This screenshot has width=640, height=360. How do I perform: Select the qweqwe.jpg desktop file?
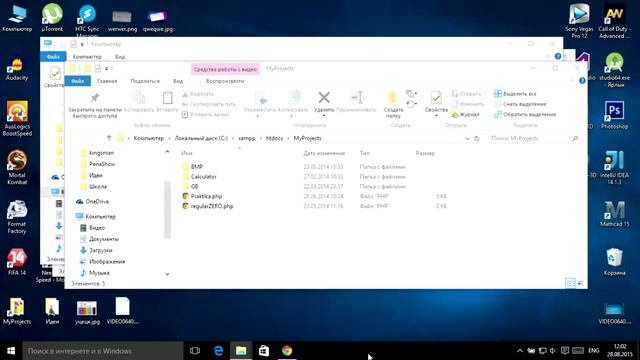point(158,20)
